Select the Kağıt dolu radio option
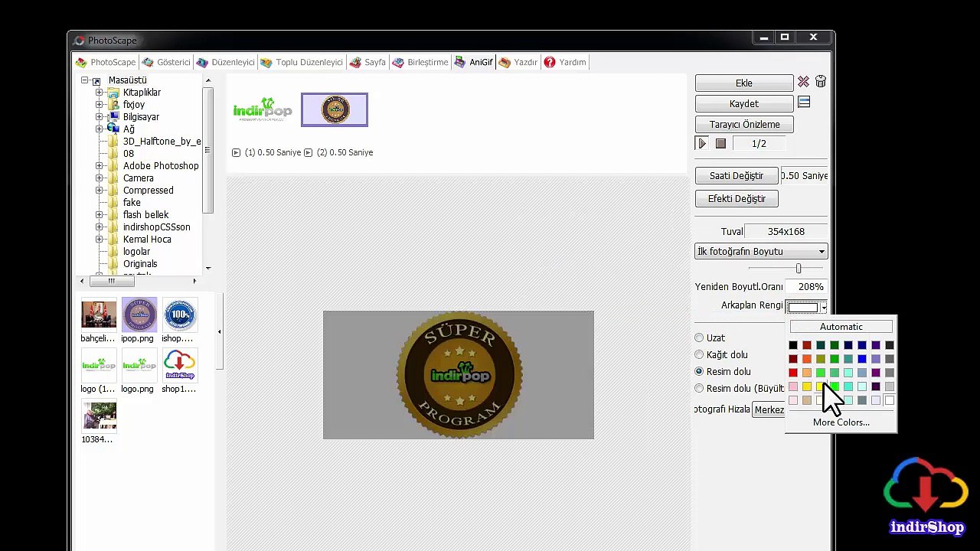This screenshot has width=980, height=551. click(x=699, y=354)
